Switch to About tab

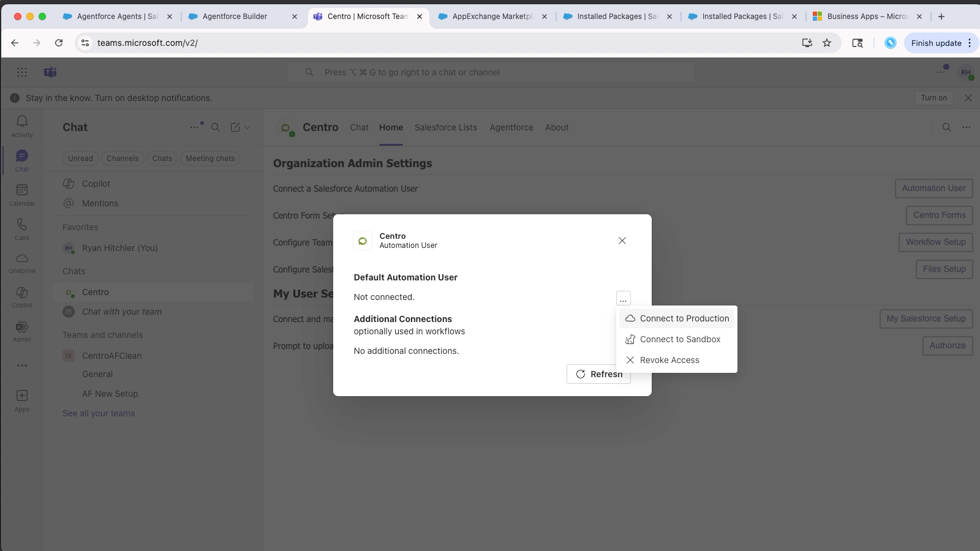557,127
